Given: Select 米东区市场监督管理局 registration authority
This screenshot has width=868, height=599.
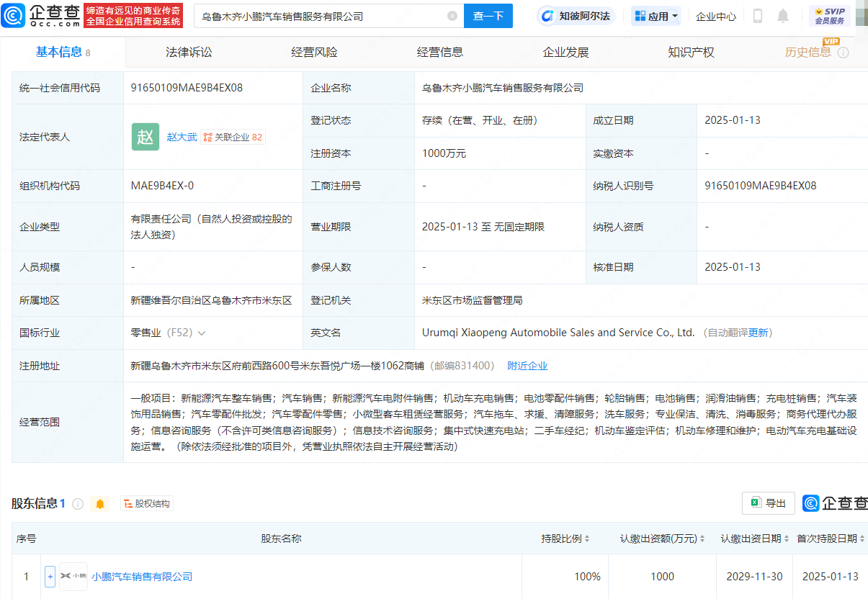Looking at the screenshot, I should tap(473, 300).
